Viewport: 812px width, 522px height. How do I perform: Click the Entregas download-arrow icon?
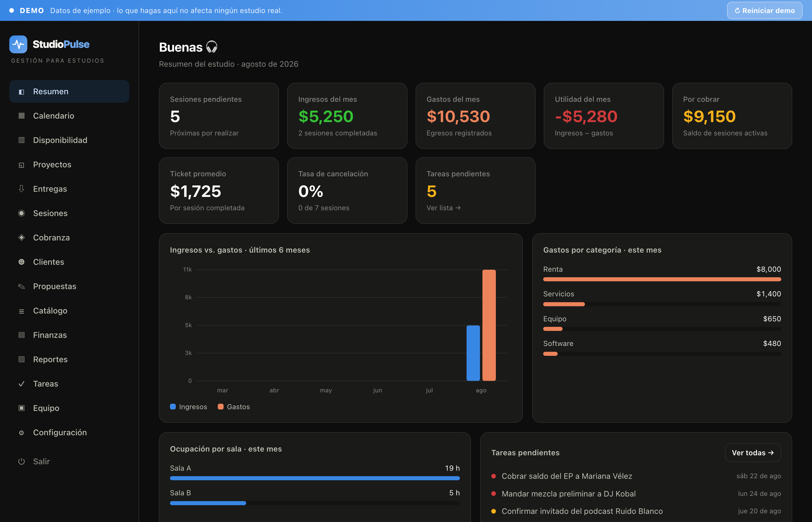click(21, 189)
